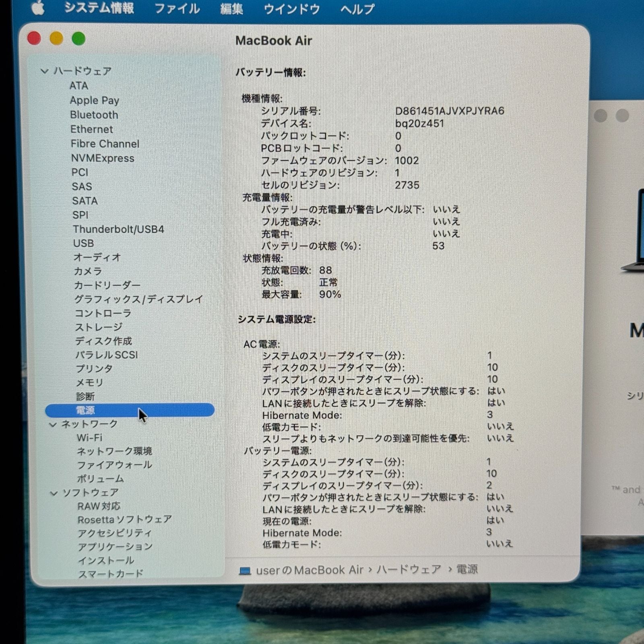
Task: Select ストレージ in the sidebar
Action: [99, 327]
